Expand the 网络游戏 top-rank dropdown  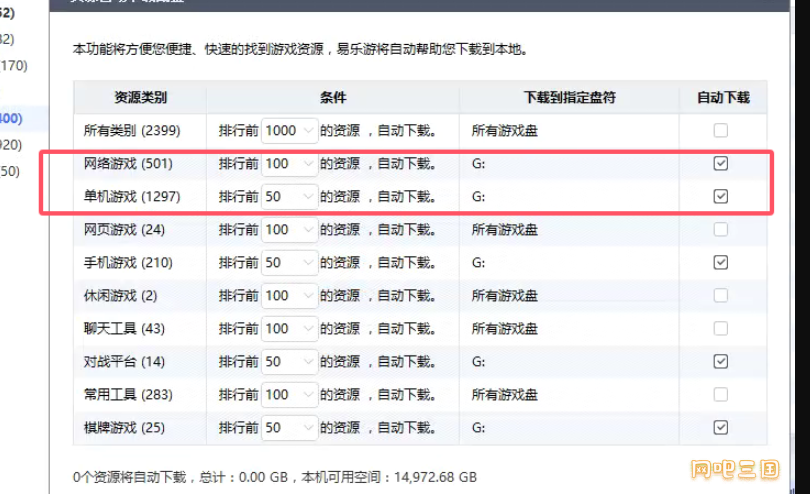click(289, 163)
